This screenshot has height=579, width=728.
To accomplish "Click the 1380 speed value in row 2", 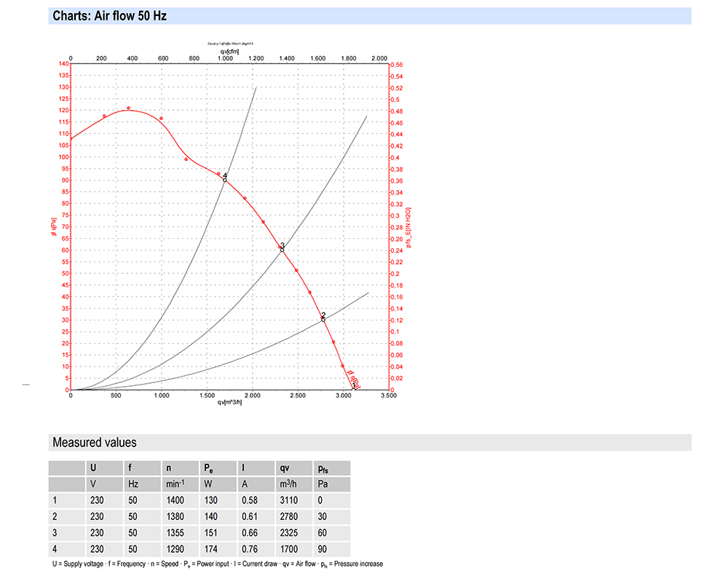I will coord(175,516).
